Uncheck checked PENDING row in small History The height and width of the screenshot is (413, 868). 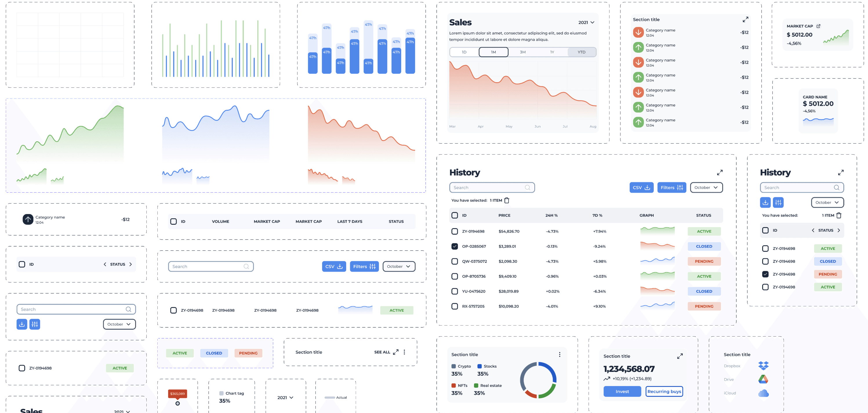pos(765,274)
